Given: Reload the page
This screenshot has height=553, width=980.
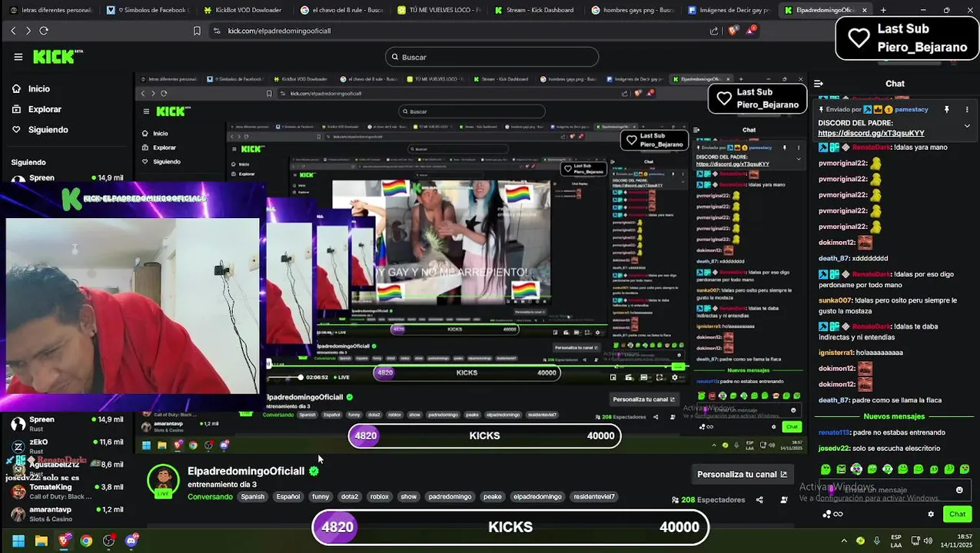Looking at the screenshot, I should (x=44, y=31).
